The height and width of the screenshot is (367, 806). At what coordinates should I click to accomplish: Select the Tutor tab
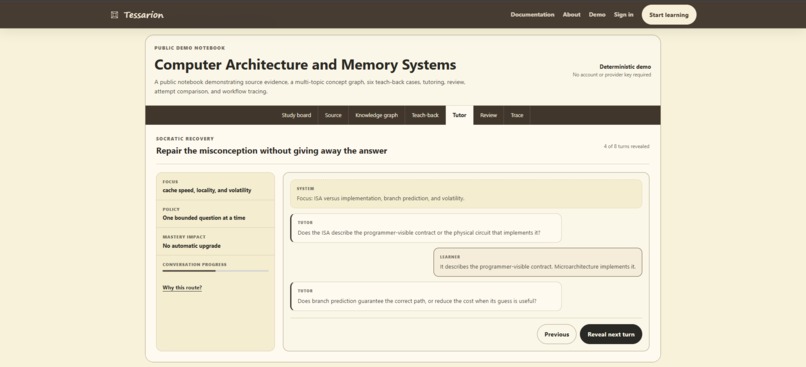coord(459,115)
